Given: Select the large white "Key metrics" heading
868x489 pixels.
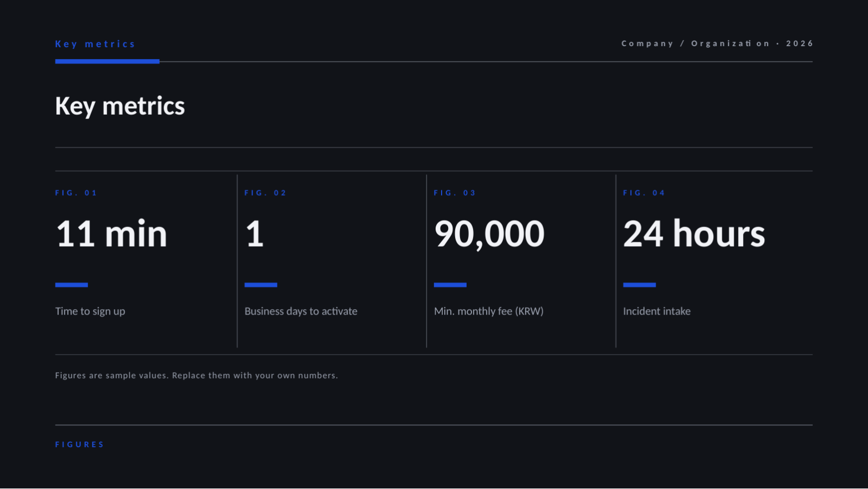Looking at the screenshot, I should 120,106.
